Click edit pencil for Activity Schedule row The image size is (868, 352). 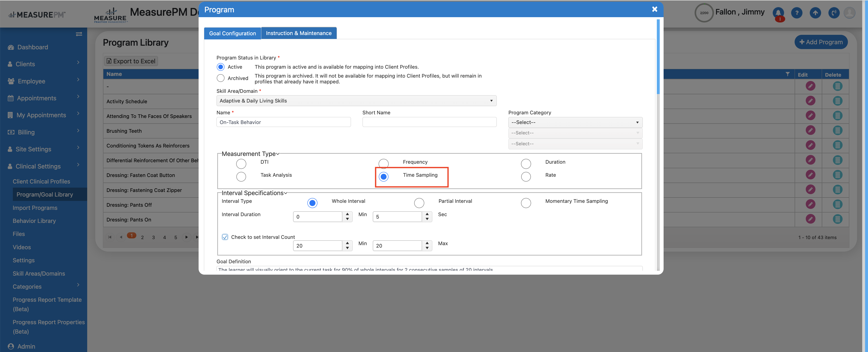[810, 101]
